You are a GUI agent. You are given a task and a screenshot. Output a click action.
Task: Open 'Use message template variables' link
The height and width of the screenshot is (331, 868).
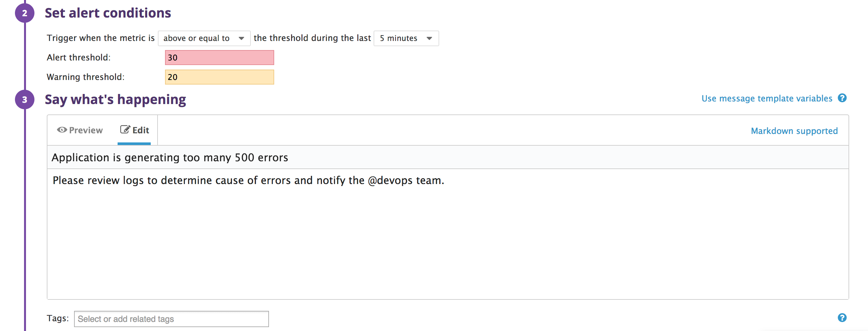click(767, 99)
